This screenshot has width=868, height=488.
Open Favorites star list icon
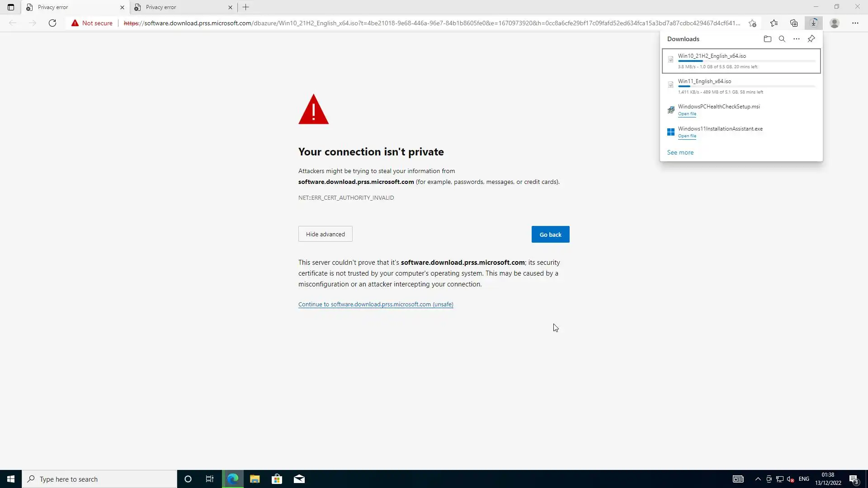click(774, 23)
